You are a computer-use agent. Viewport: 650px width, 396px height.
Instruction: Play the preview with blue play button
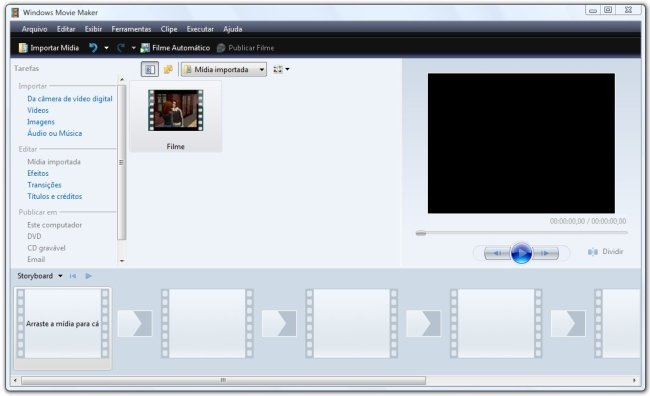coord(521,253)
